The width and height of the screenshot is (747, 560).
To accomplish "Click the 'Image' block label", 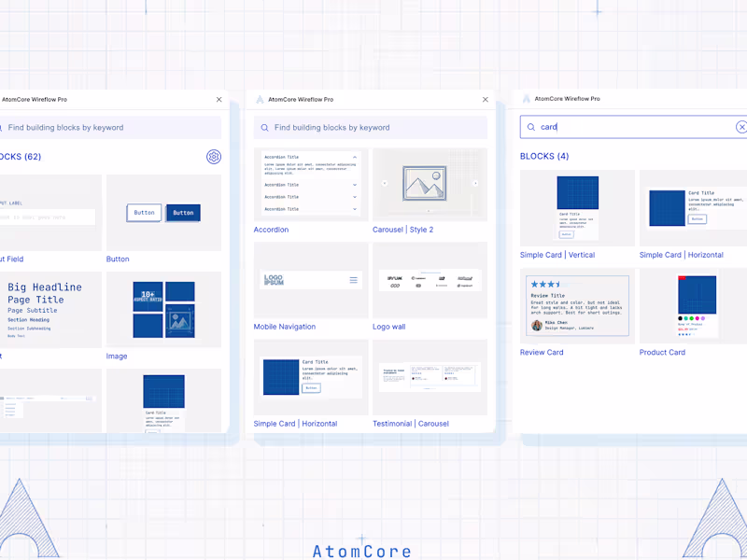I will (x=117, y=357).
